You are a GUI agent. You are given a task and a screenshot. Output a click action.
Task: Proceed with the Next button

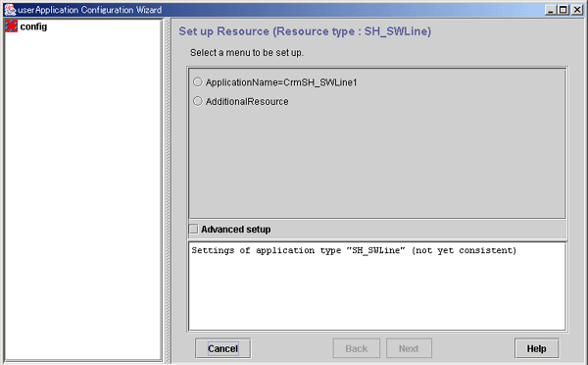pyautogui.click(x=409, y=348)
